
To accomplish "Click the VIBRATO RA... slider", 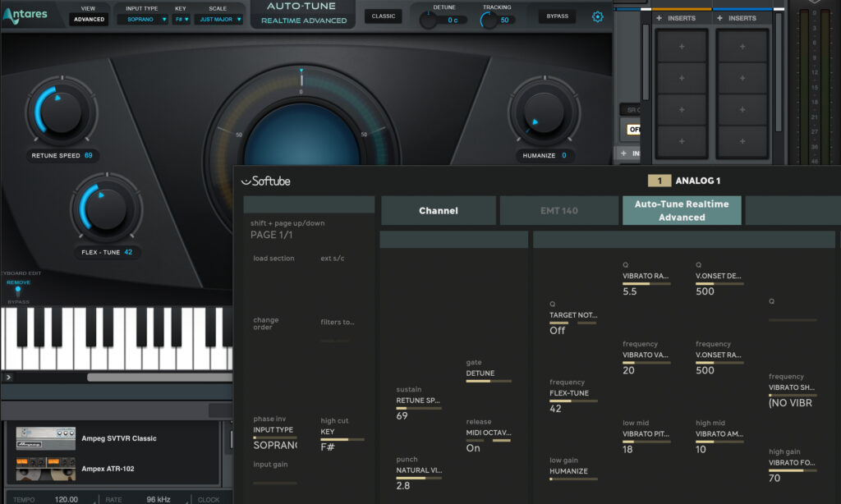I will click(646, 284).
